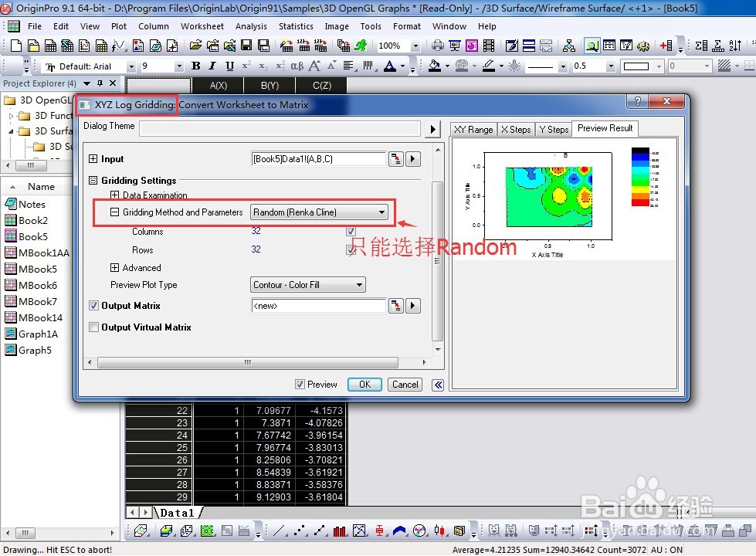Select MBook14 in Project Explorer

(x=40, y=318)
